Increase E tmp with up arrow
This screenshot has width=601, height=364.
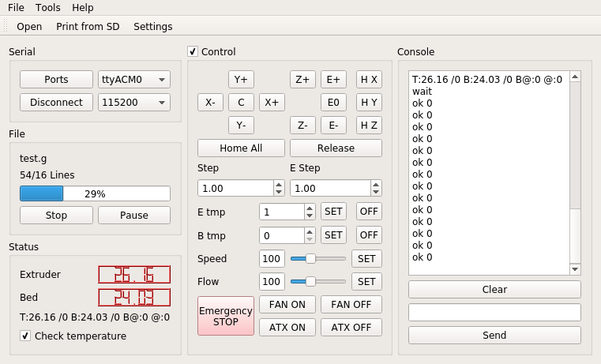(310, 208)
